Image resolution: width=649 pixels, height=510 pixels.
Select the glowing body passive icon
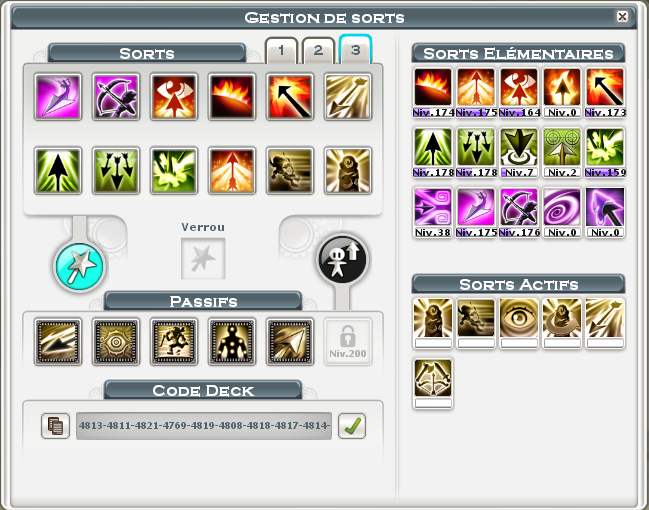(x=232, y=342)
